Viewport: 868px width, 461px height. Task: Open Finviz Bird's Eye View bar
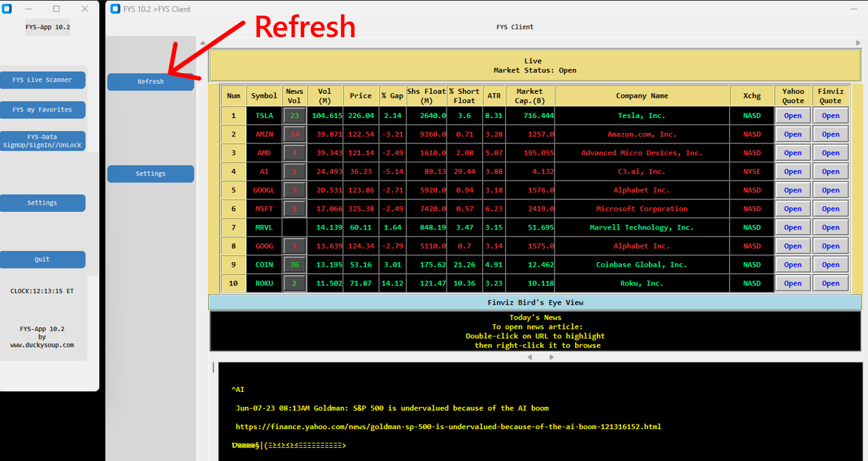tap(535, 303)
